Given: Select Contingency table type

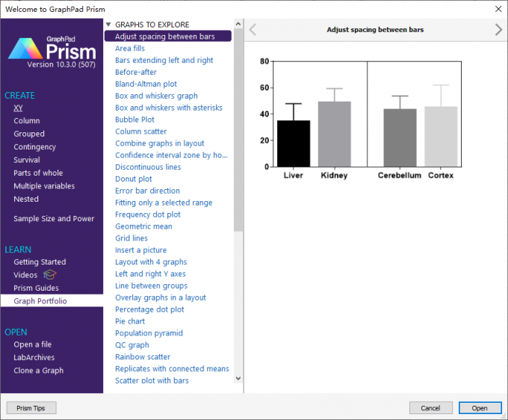Looking at the screenshot, I should 34,146.
